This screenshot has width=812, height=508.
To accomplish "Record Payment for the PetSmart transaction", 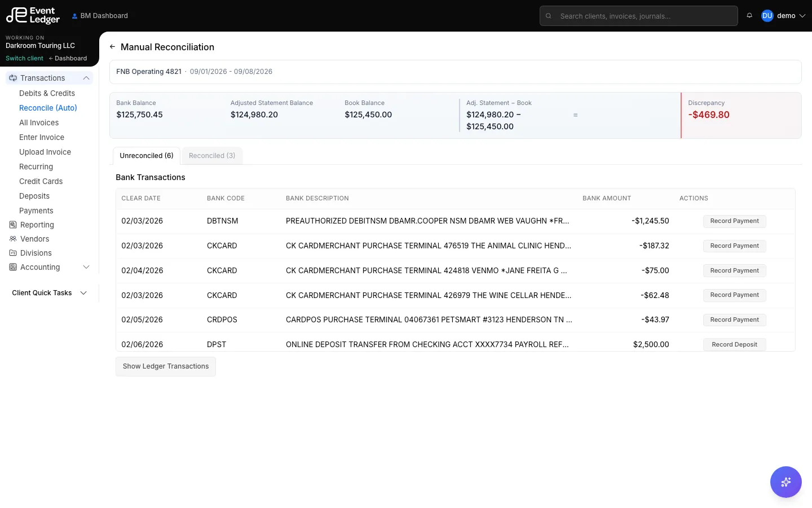I will (734, 320).
